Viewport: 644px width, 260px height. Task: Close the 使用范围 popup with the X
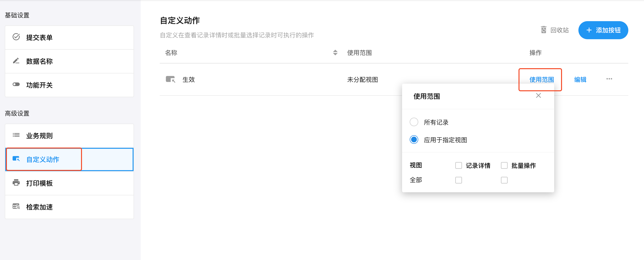coord(538,96)
